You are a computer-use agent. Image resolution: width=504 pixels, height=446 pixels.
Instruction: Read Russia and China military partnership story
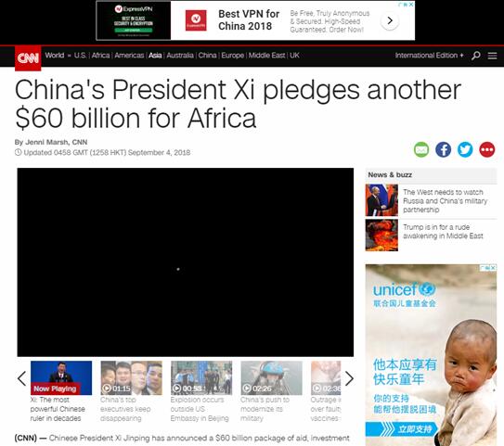(445, 200)
